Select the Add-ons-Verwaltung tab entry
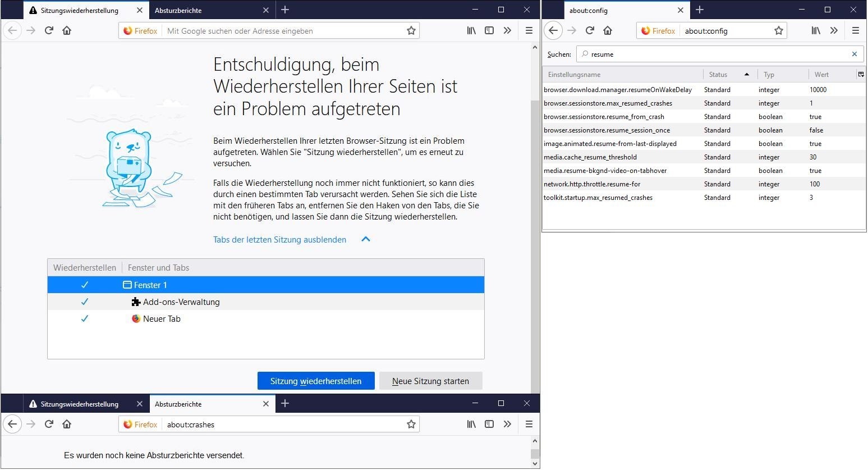The width and height of the screenshot is (868, 470). click(266, 302)
